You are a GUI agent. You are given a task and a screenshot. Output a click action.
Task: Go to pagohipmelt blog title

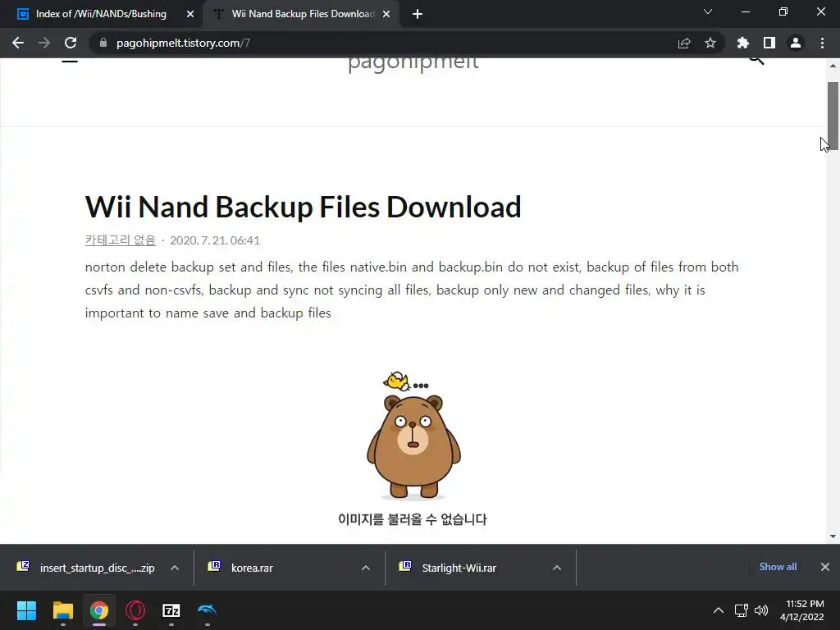413,63
